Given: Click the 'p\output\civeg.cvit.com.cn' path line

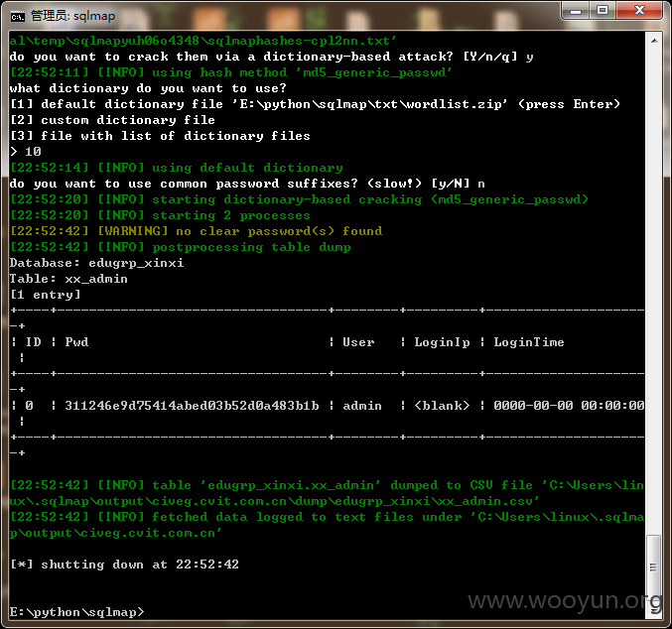Looking at the screenshot, I should coord(116,533).
